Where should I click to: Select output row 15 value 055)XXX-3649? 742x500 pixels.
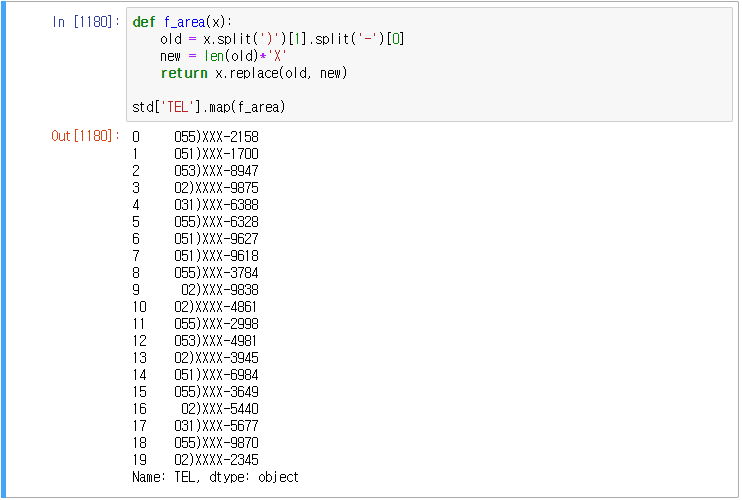coord(216,392)
